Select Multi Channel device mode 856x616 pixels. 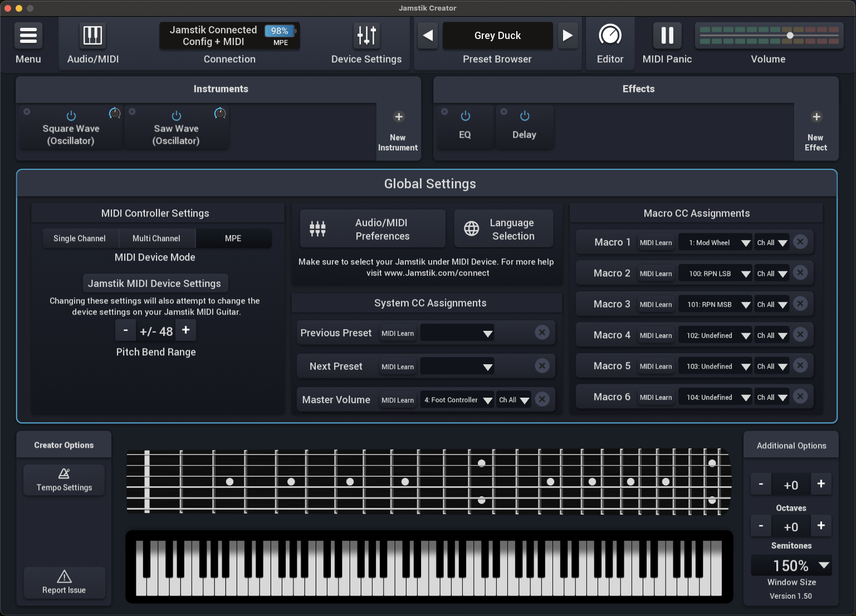[x=156, y=238]
